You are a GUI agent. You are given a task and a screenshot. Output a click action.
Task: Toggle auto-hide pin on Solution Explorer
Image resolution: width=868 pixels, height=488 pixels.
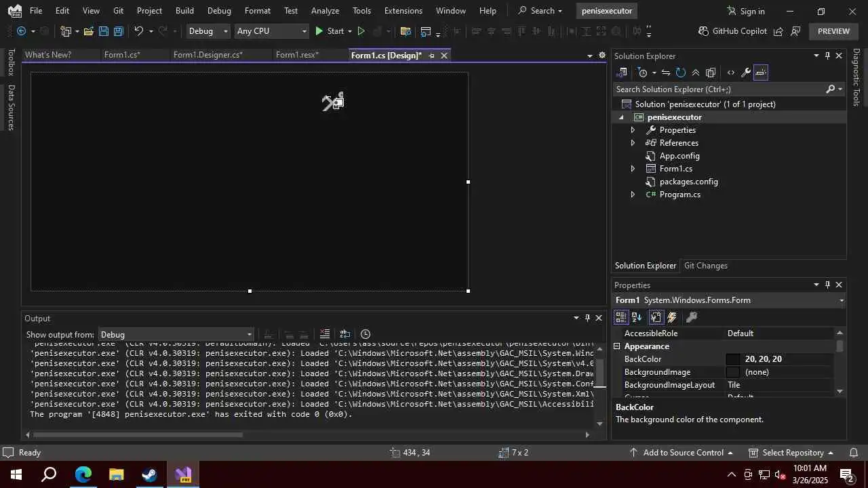827,56
